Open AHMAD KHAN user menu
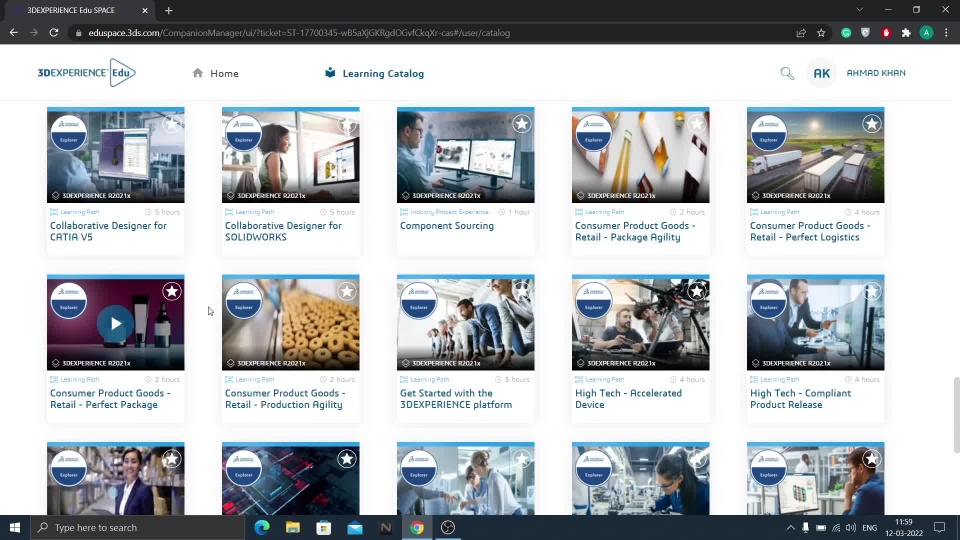This screenshot has height=540, width=960. tap(876, 73)
